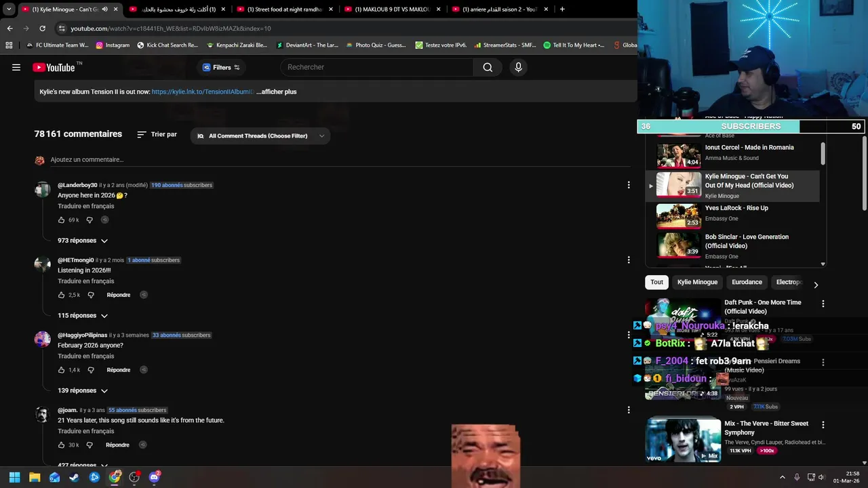The image size is (868, 488).
Task: Expand 973 réponses thread
Action: tap(83, 241)
